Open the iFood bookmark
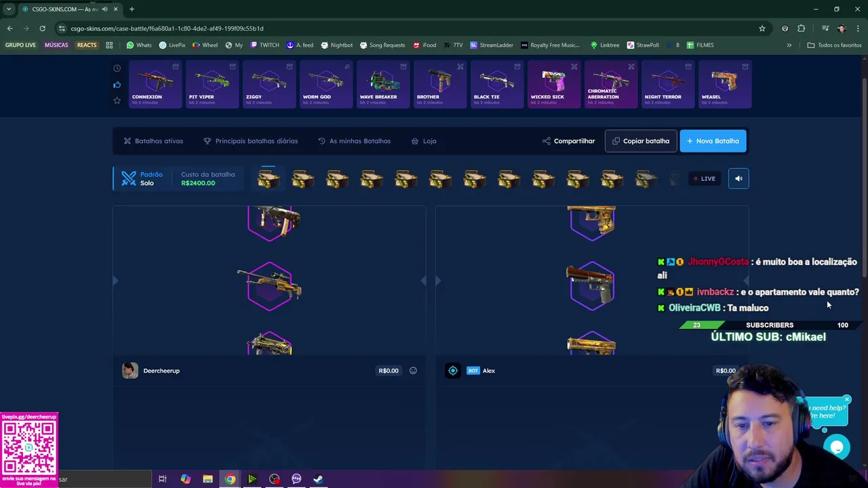This screenshot has height=488, width=868. click(x=425, y=45)
